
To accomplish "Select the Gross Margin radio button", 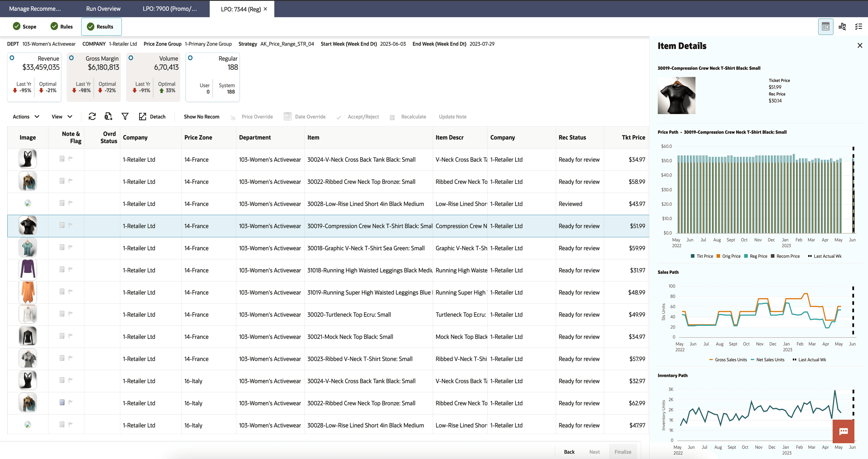I will tap(72, 58).
